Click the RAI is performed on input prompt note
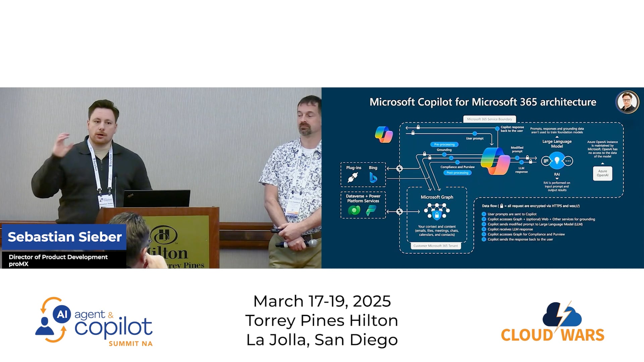The width and height of the screenshot is (644, 362). point(557,186)
